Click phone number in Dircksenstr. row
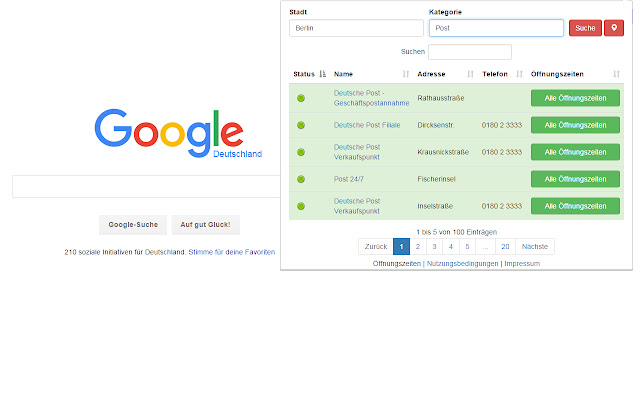Viewport: 640px width, 400px height. coord(502,125)
